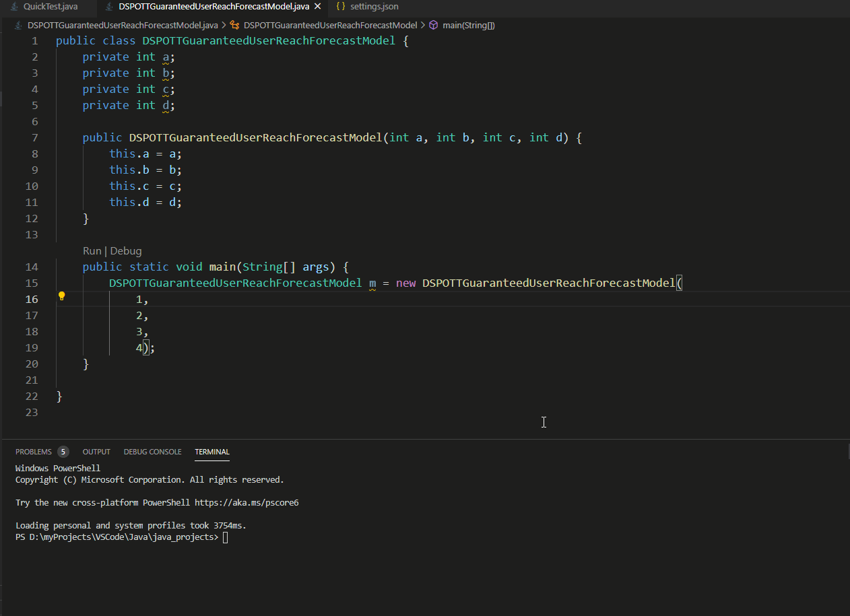Start debugging using the Debug link

tap(126, 250)
